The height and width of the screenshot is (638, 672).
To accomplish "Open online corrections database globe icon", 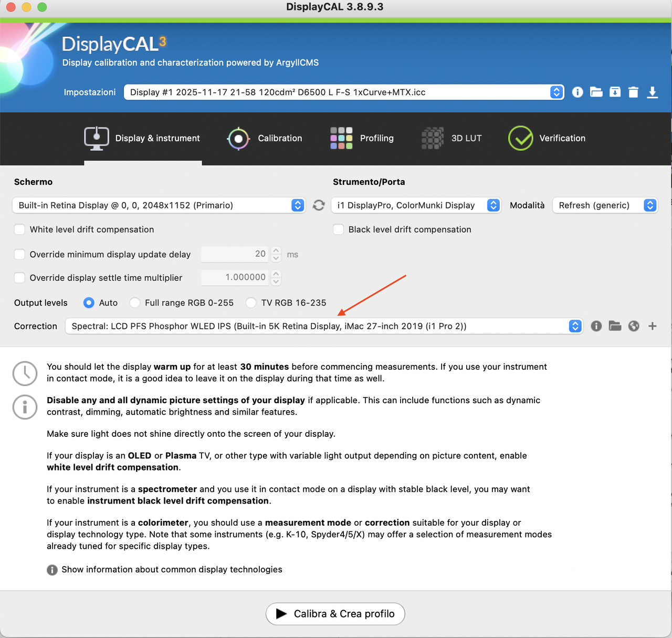I will (x=634, y=326).
